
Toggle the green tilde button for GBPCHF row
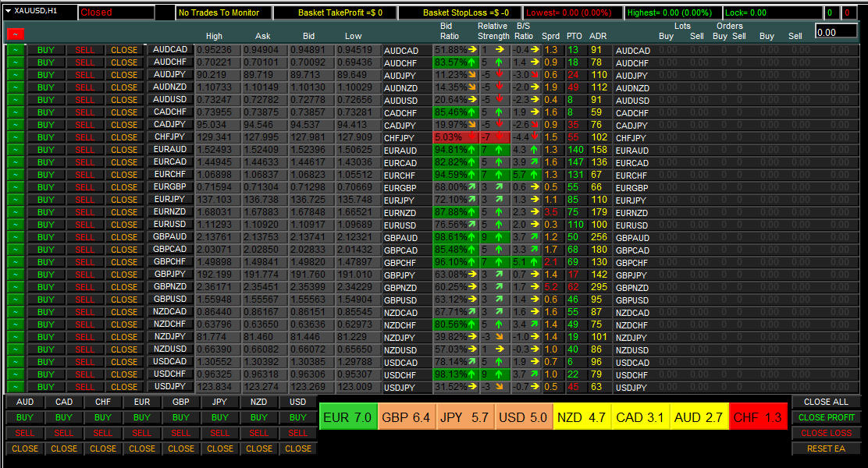[16, 262]
